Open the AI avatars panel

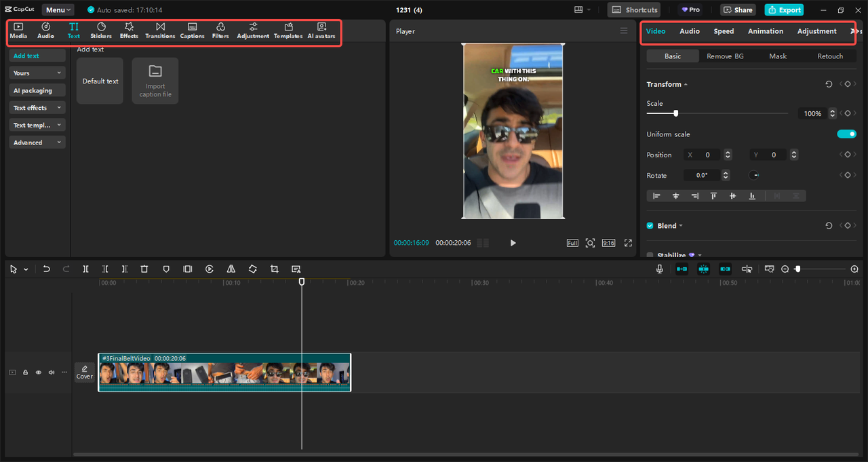click(x=321, y=31)
